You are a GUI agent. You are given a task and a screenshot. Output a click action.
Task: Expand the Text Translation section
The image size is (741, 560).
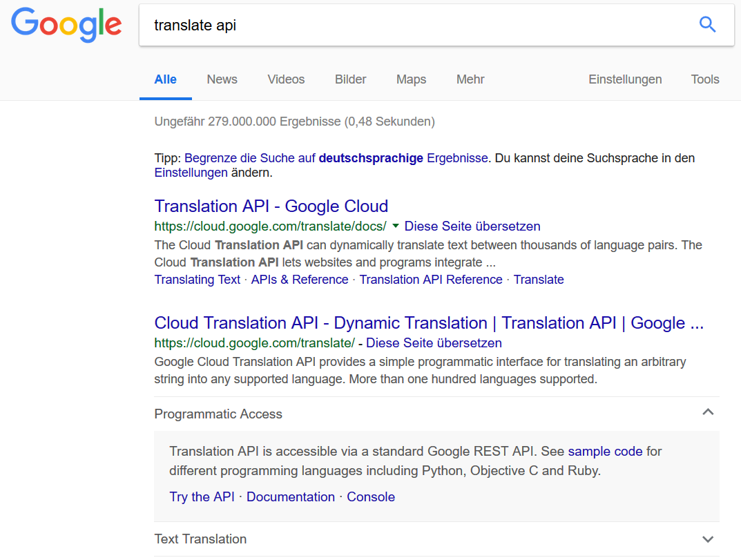(x=707, y=539)
